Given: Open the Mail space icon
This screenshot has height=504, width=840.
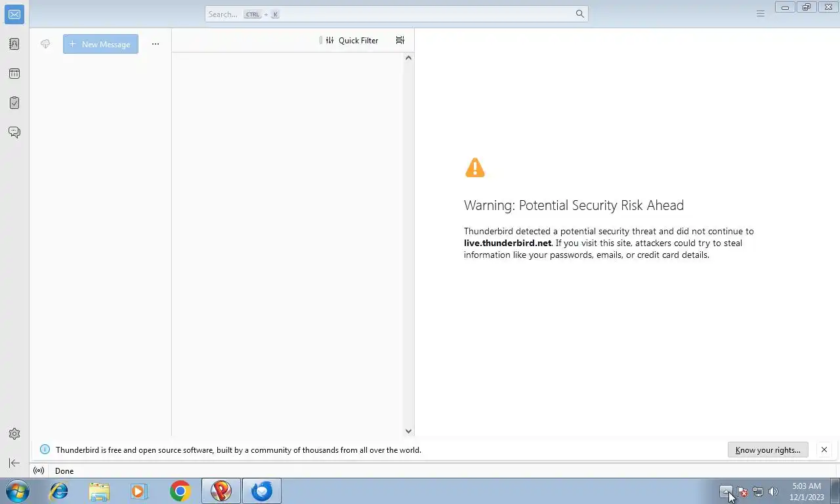Looking at the screenshot, I should coord(14,14).
